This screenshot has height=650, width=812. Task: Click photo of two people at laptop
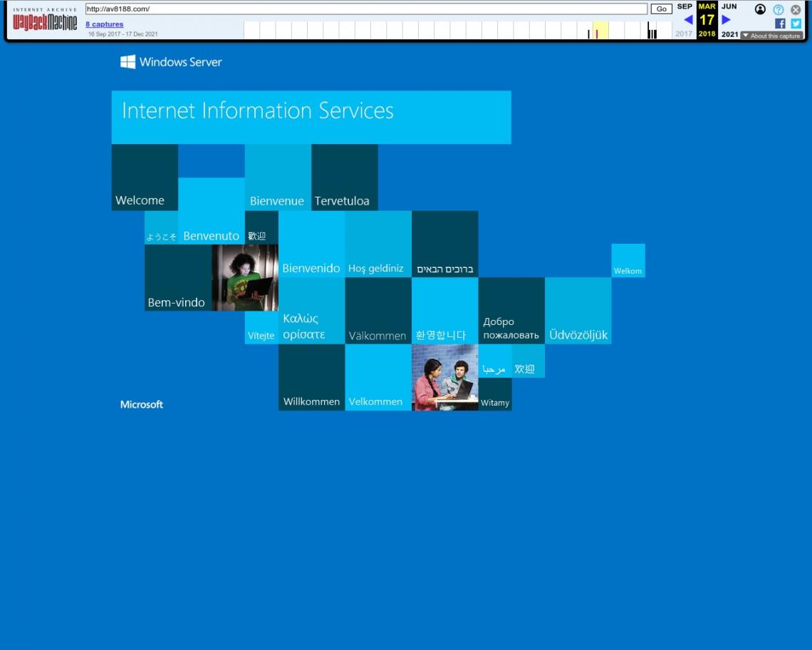pos(445,377)
